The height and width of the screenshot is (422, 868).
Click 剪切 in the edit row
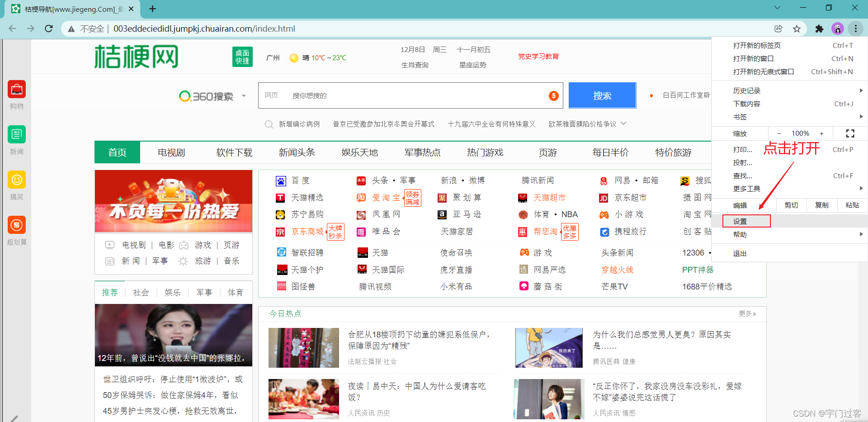pyautogui.click(x=791, y=205)
